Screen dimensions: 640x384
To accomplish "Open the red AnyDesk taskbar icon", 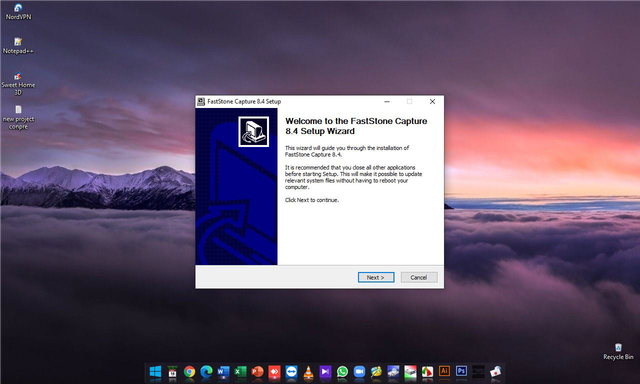I will tap(274, 372).
